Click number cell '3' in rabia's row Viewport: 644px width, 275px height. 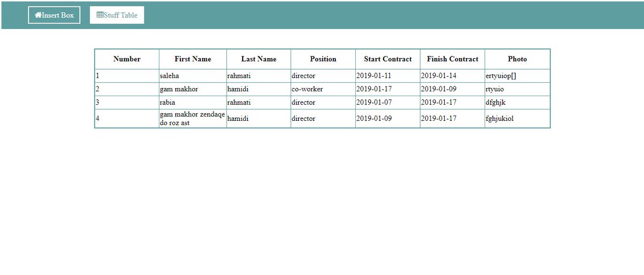(127, 102)
